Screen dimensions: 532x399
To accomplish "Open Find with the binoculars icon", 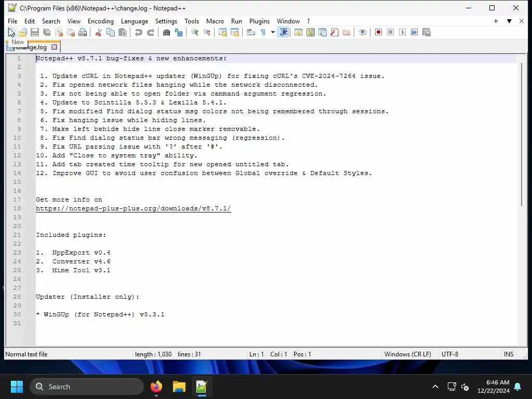I will [166, 32].
